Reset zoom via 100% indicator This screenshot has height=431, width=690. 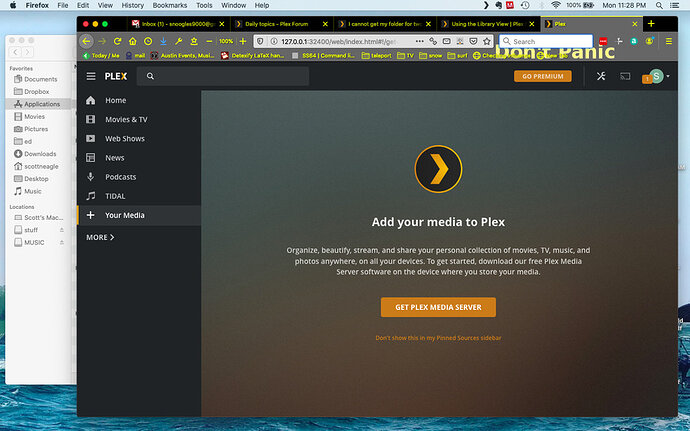(x=226, y=41)
